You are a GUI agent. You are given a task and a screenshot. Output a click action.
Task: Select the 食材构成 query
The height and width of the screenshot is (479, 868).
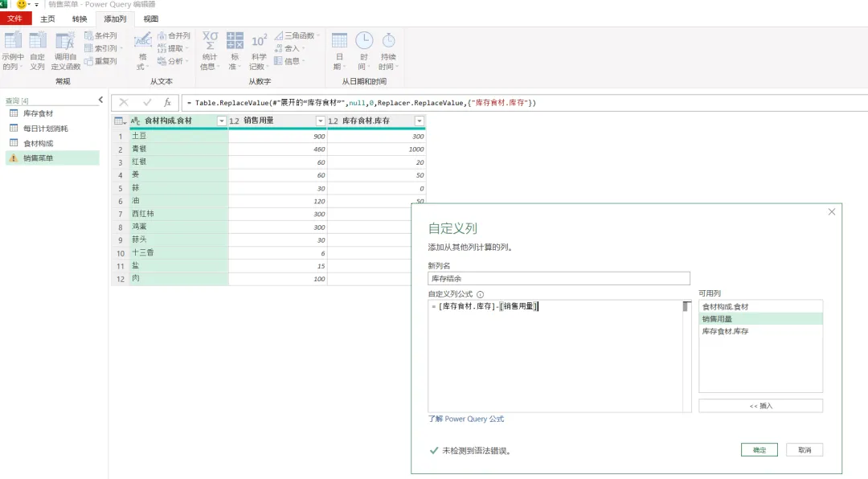coord(52,143)
